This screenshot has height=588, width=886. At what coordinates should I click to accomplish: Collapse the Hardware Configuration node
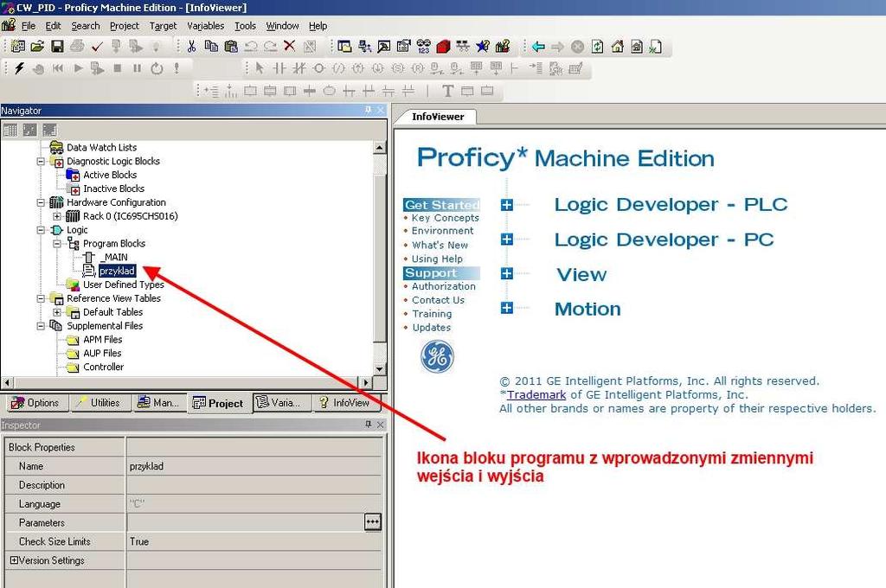click(x=41, y=202)
